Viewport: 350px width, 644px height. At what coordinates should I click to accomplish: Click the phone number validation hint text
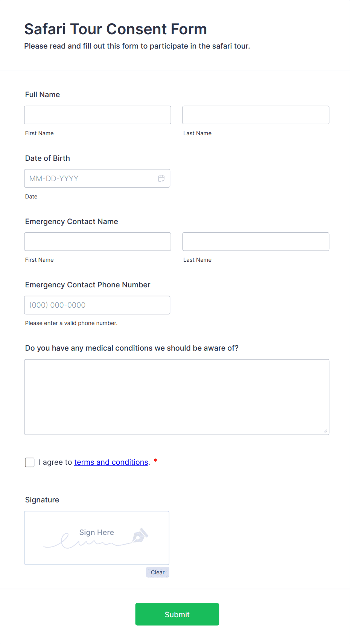[x=71, y=323]
